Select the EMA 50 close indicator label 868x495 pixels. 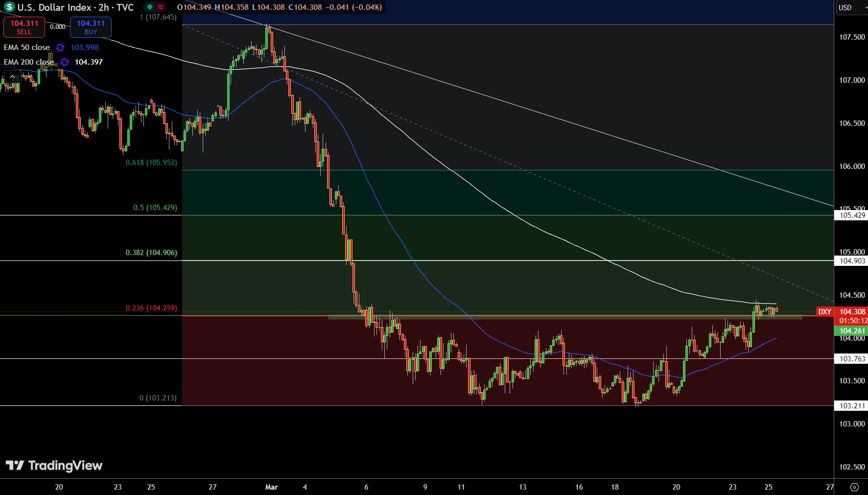click(27, 47)
